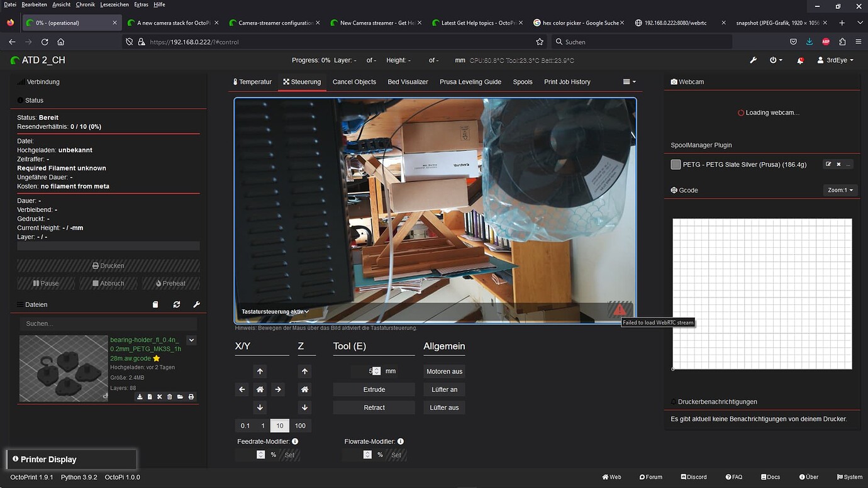Open OctoPrint settings via the wrench icon
Image resolution: width=868 pixels, height=488 pixels.
753,60
